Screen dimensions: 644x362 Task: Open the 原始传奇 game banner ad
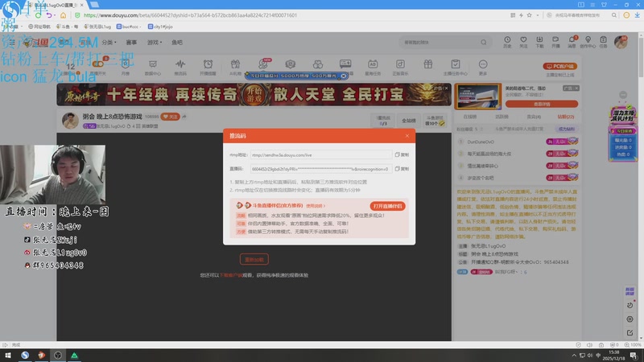pyautogui.click(x=254, y=95)
